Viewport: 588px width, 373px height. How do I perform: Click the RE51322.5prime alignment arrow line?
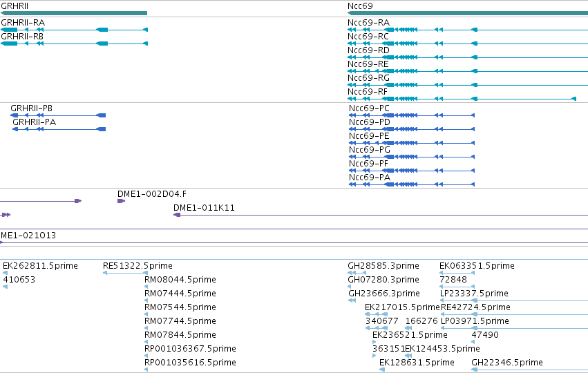tap(125, 273)
